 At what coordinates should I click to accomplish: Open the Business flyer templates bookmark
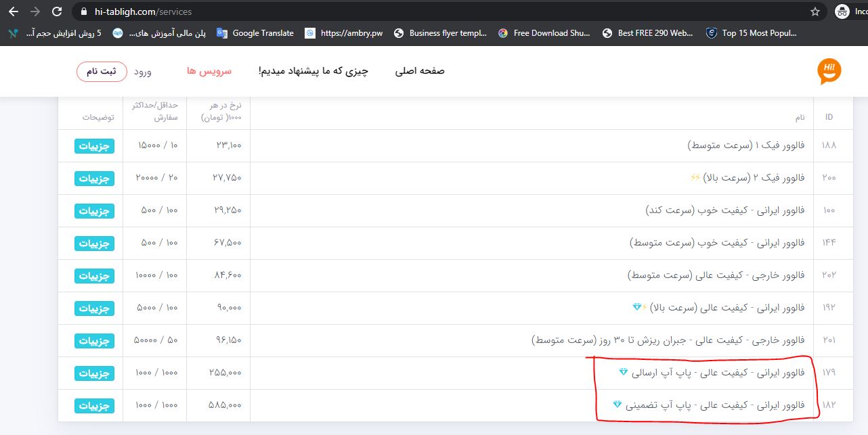click(440, 32)
